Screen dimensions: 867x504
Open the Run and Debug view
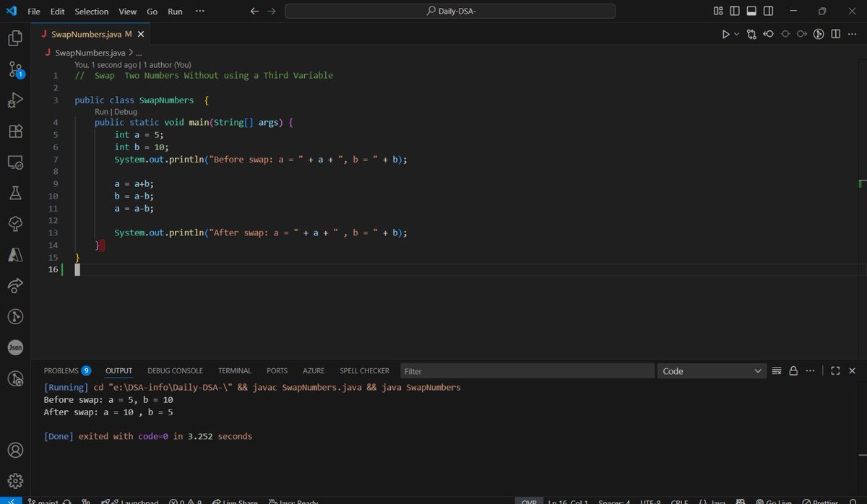tap(15, 100)
